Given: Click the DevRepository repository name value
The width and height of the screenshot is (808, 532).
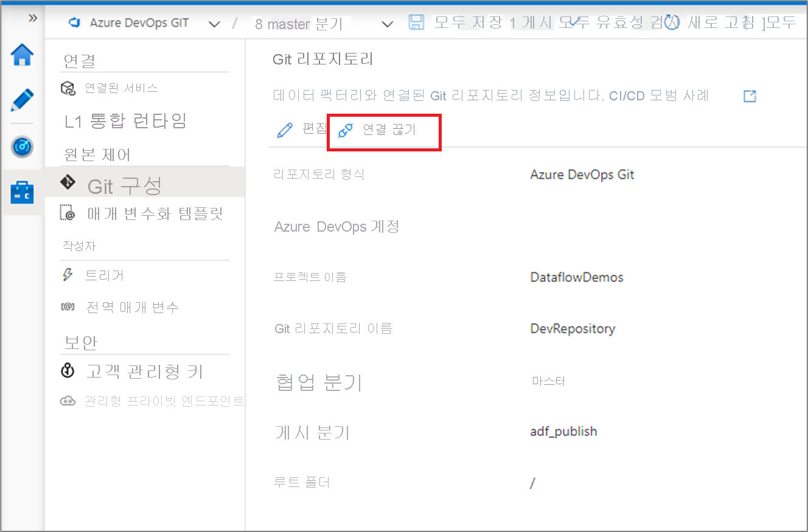Looking at the screenshot, I should click(x=573, y=328).
